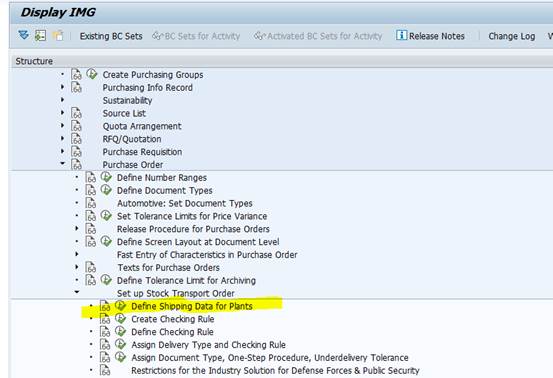The width and height of the screenshot is (553, 378).
Task: Expand the Sustainability node
Action: (x=63, y=100)
